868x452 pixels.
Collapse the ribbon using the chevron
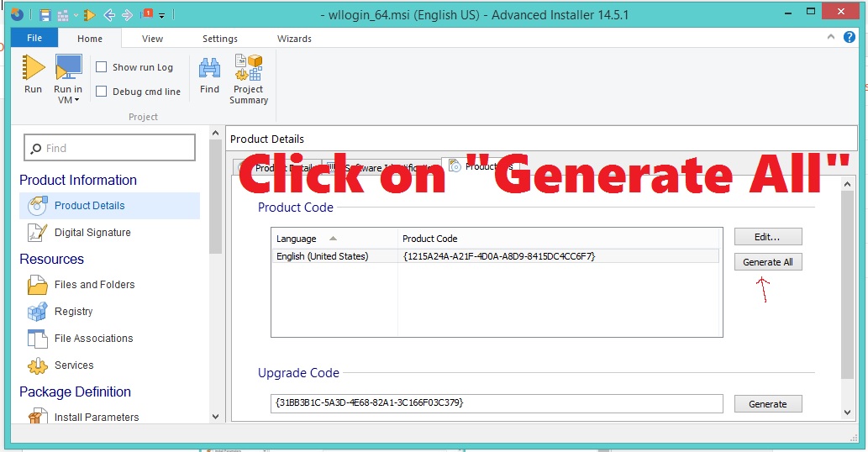(x=830, y=37)
